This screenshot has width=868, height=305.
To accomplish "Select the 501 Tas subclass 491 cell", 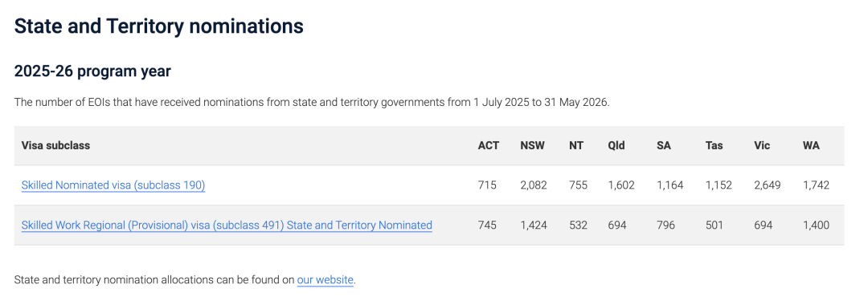I will click(714, 225).
